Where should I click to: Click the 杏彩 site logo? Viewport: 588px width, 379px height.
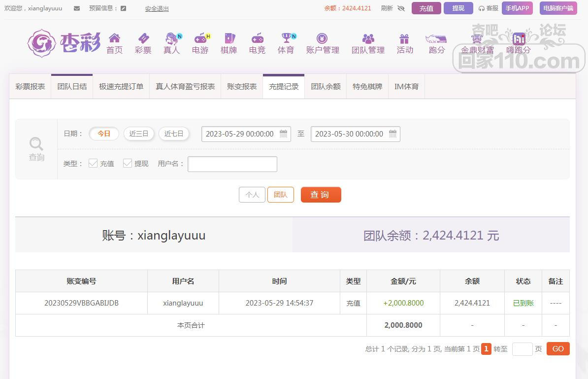tap(64, 43)
